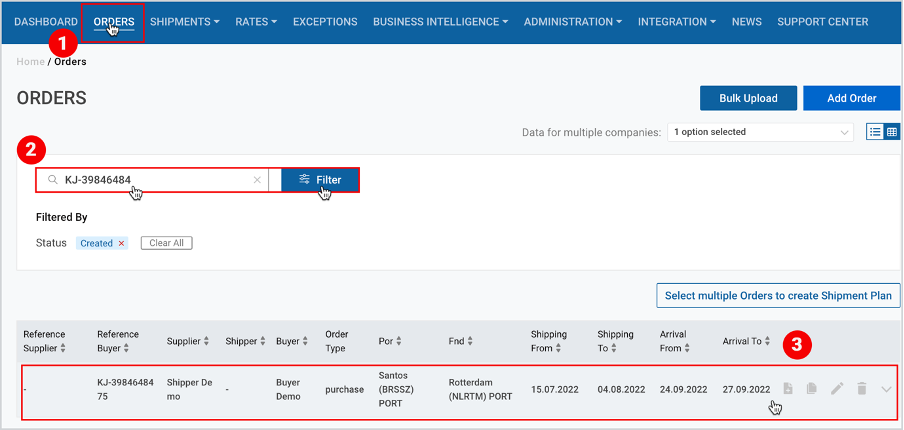Click the 04.08.2022 shipping to date
The width and height of the screenshot is (904, 430).
tap(622, 389)
